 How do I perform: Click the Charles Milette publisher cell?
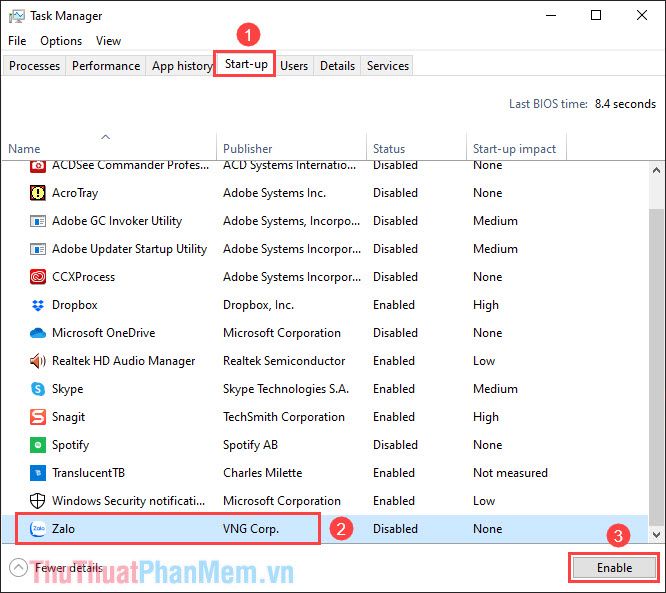262,473
